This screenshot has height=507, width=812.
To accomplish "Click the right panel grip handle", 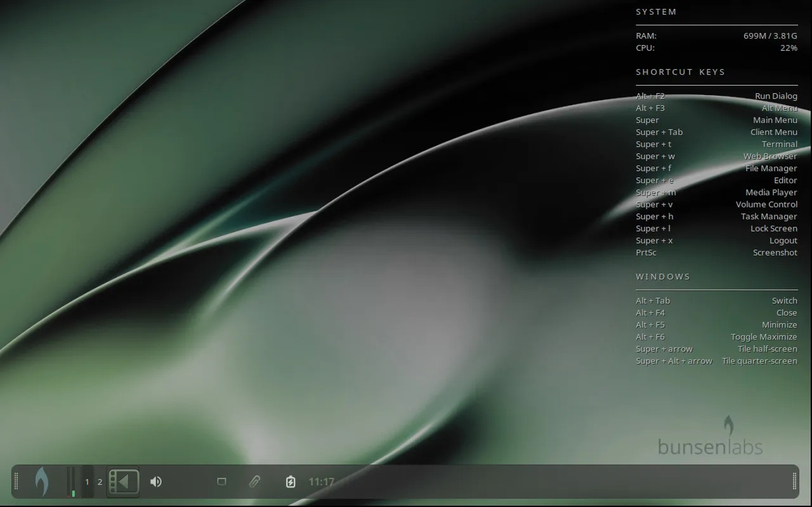I will [794, 482].
